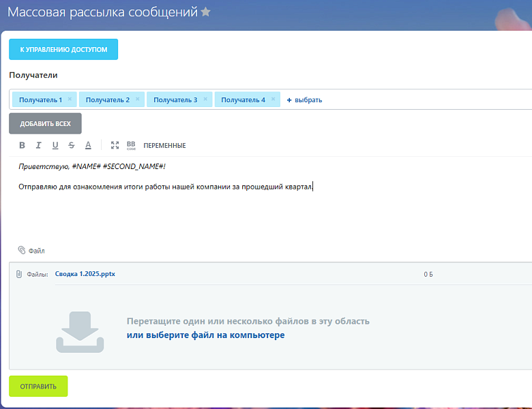Open attached file Сводка 1.2025.pptx
Screen dimensions: 532x409
85,274
